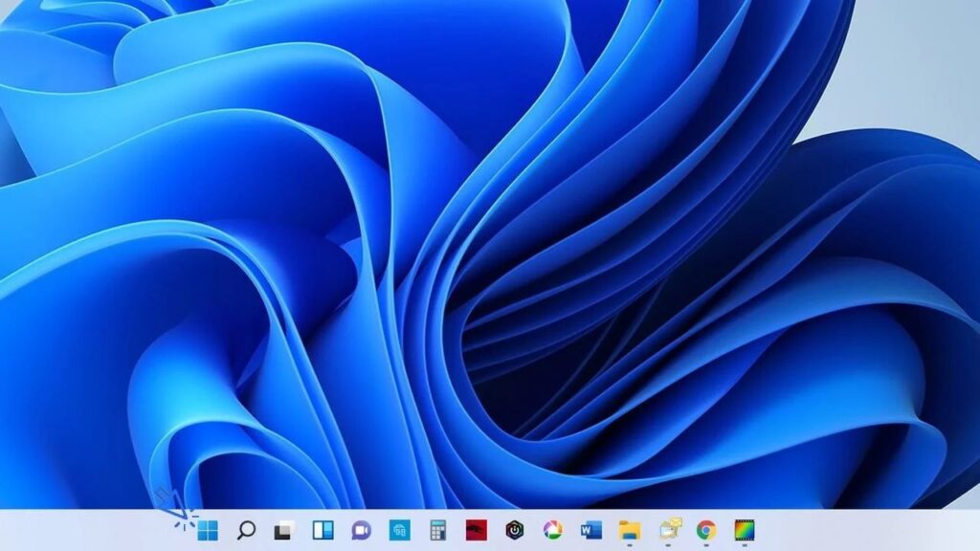Click Show Desktop at taskbar's far-right corner
980x551 pixels.
[x=976, y=530]
